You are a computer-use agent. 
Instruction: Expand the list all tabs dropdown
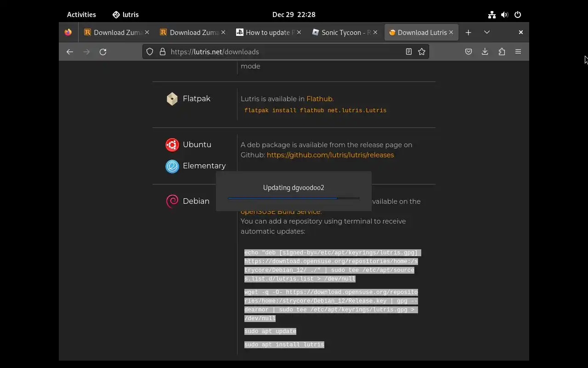pos(487,32)
